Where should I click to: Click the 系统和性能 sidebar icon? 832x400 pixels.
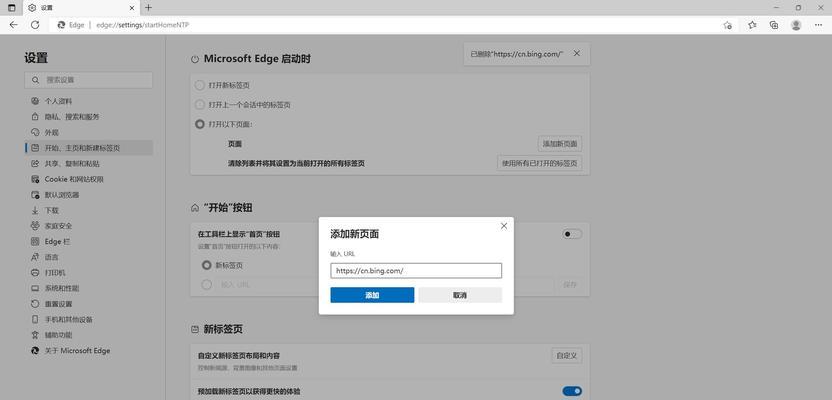(35, 288)
